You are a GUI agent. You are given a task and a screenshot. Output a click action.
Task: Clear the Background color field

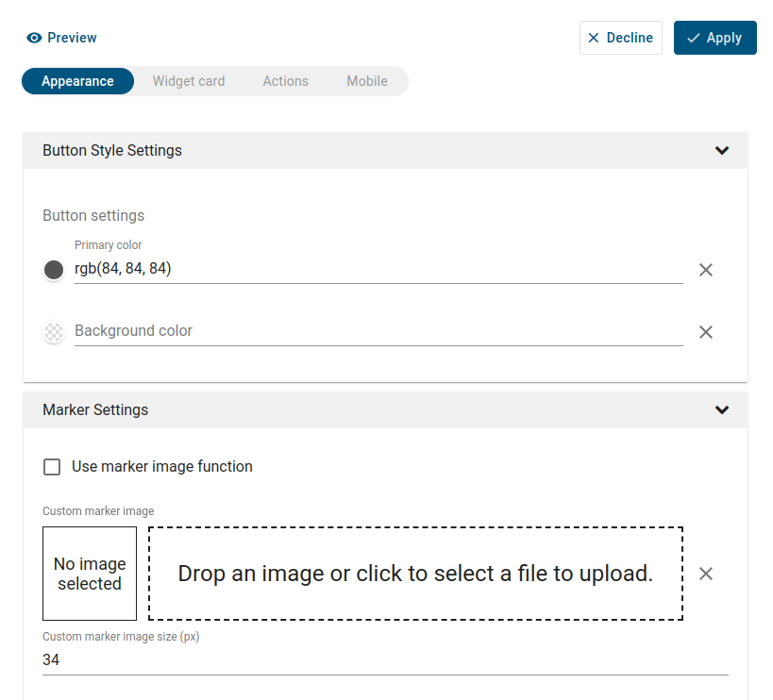point(705,332)
